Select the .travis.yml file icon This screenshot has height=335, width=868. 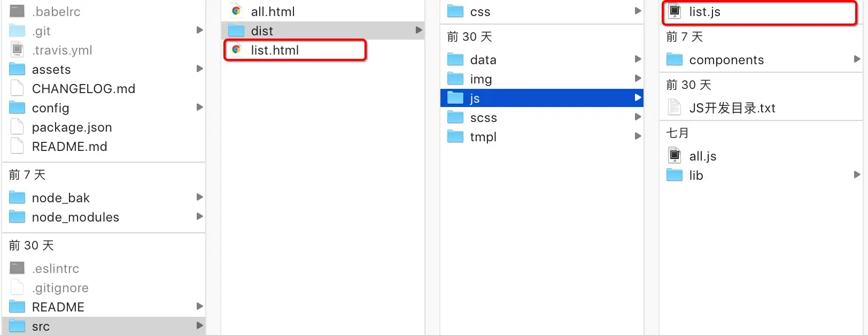pyautogui.click(x=17, y=50)
